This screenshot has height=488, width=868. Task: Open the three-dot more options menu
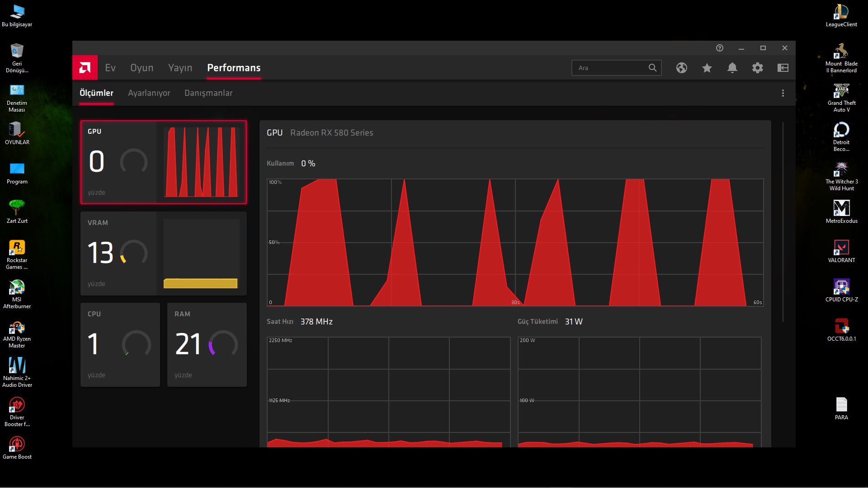click(783, 93)
